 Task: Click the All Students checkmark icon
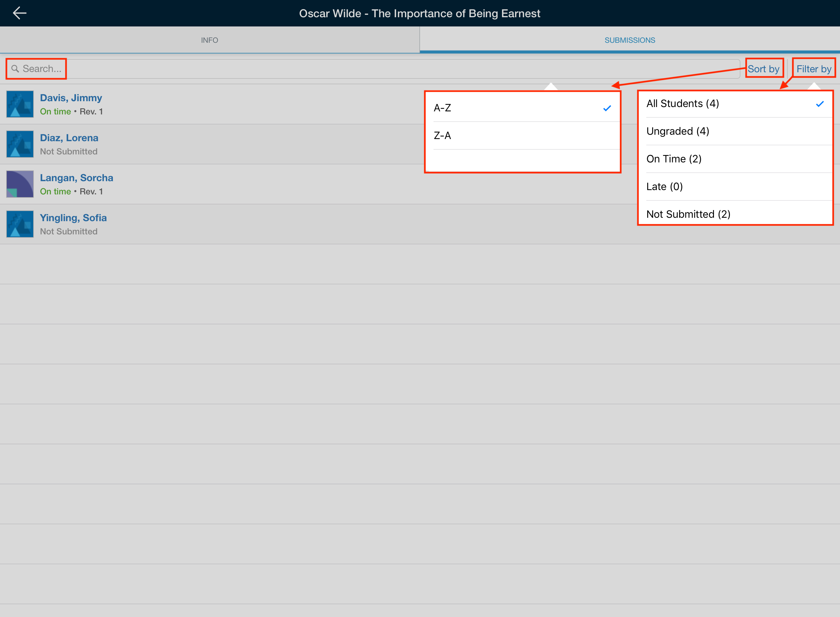pyautogui.click(x=820, y=104)
